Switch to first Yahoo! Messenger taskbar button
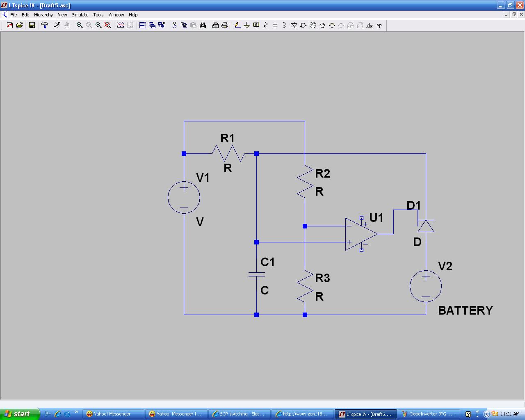The height and width of the screenshot is (420, 525). [x=113, y=414]
